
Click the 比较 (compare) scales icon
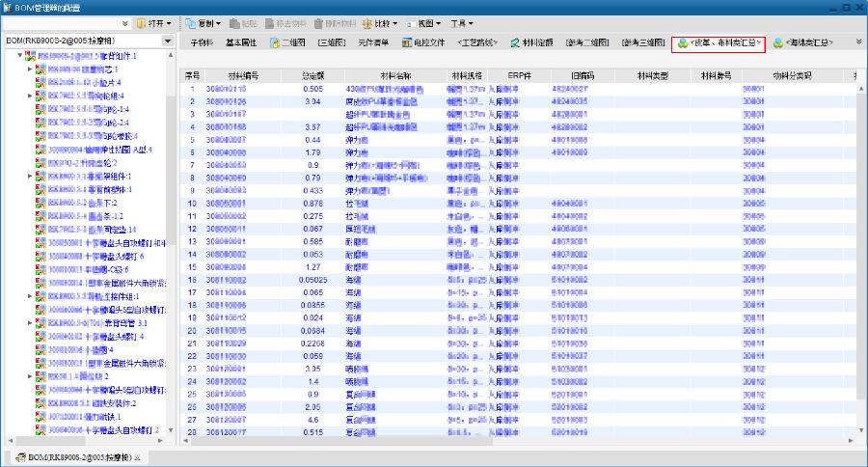pyautogui.click(x=367, y=22)
